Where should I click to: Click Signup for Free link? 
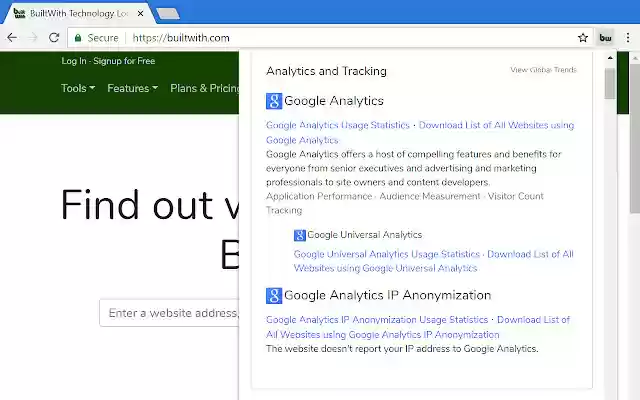pyautogui.click(x=124, y=61)
